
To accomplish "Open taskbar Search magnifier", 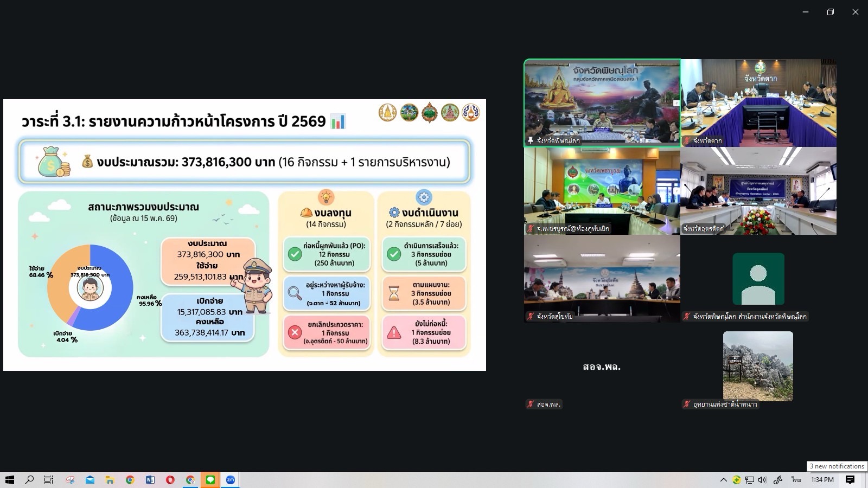I will (x=30, y=480).
